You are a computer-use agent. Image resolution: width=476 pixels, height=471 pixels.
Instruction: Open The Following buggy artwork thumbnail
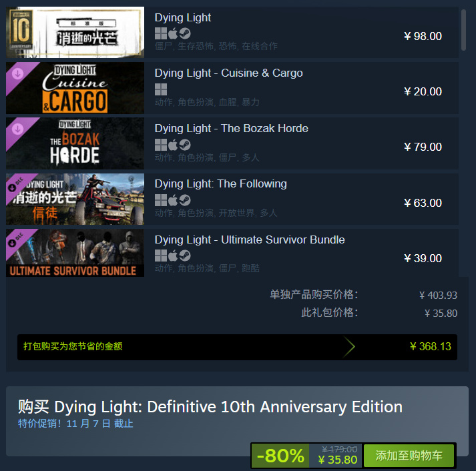coord(75,199)
